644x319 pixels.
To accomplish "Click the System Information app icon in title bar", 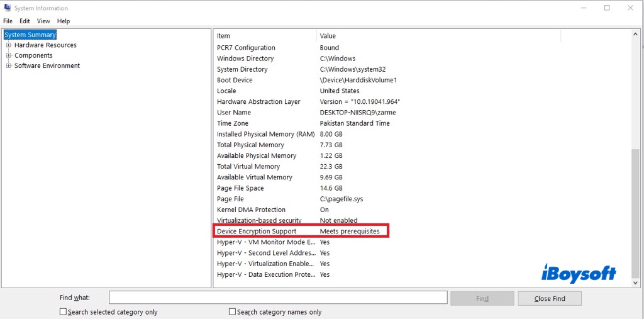I will point(7,8).
